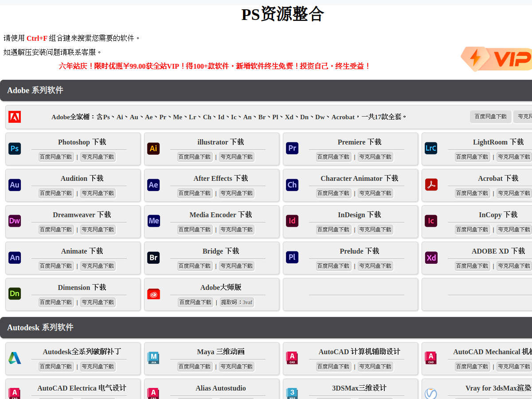
Task: Click the Photoshop Ps icon
Action: (15, 149)
